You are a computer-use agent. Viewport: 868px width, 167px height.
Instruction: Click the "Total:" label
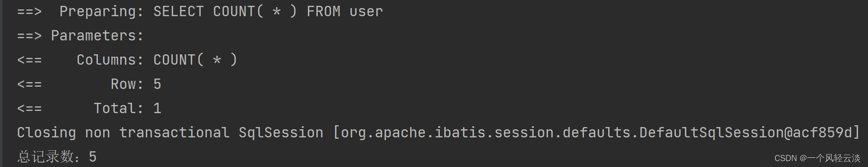coord(118,108)
